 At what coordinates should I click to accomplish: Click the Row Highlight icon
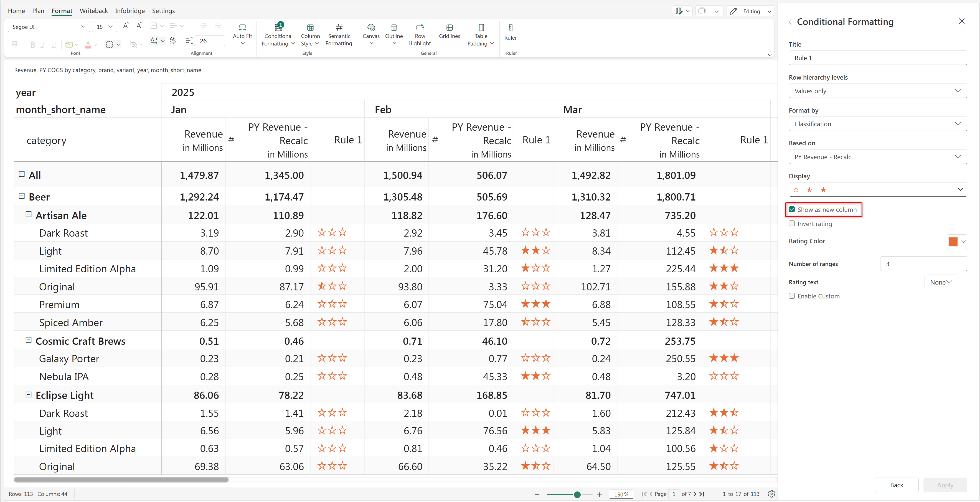[x=420, y=28]
